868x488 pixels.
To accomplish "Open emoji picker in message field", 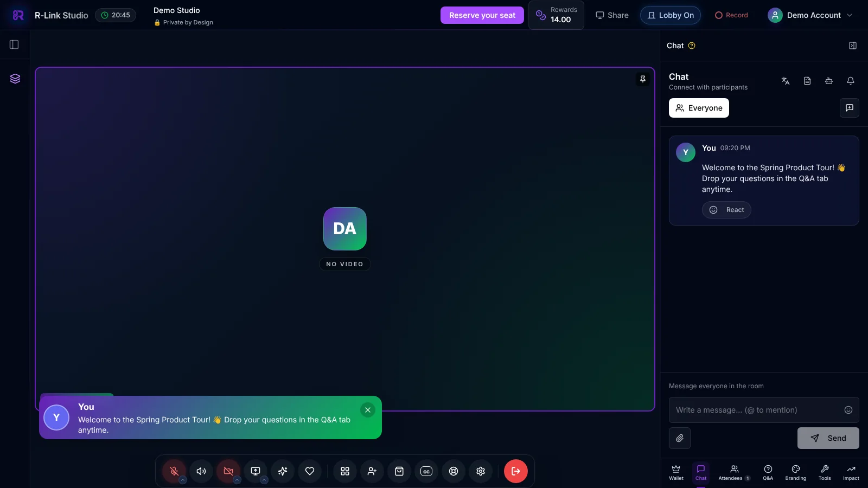I will 848,410.
